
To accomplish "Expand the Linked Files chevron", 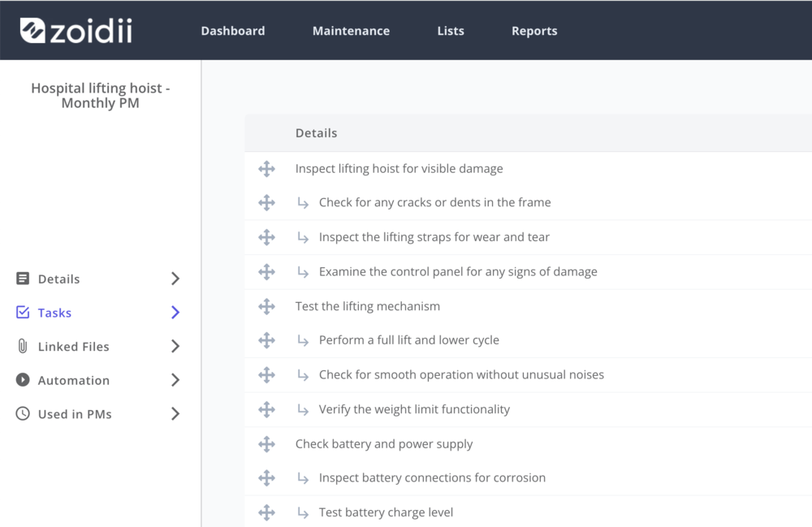I will (x=175, y=346).
